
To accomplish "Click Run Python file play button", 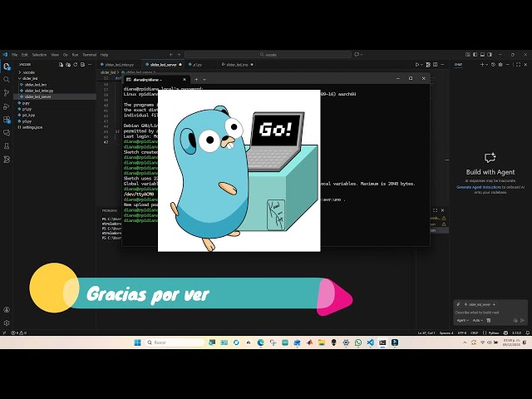I will tap(417, 65).
